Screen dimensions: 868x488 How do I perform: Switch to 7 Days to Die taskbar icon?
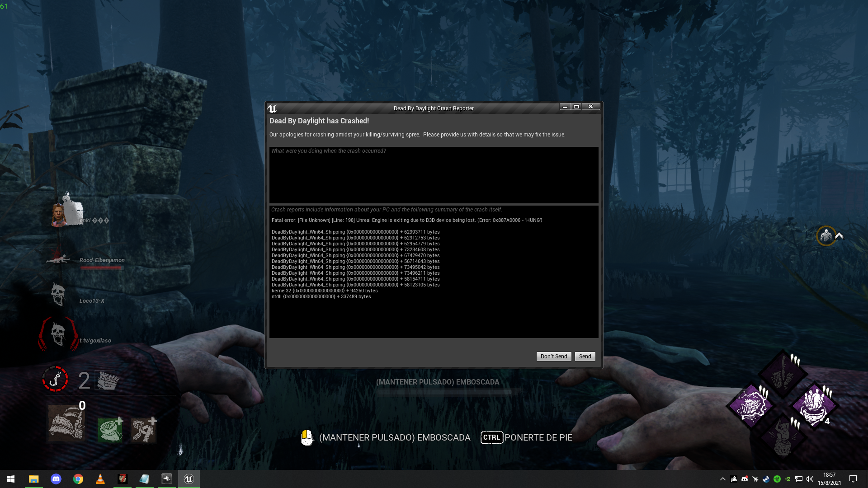click(122, 479)
